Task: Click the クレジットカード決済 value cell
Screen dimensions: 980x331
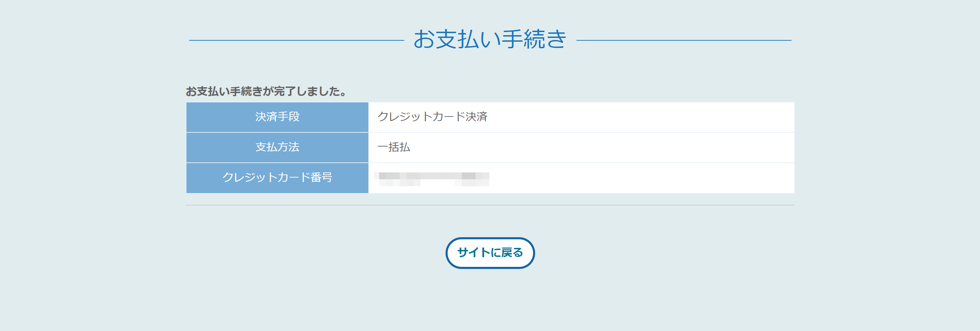Action: (x=432, y=117)
